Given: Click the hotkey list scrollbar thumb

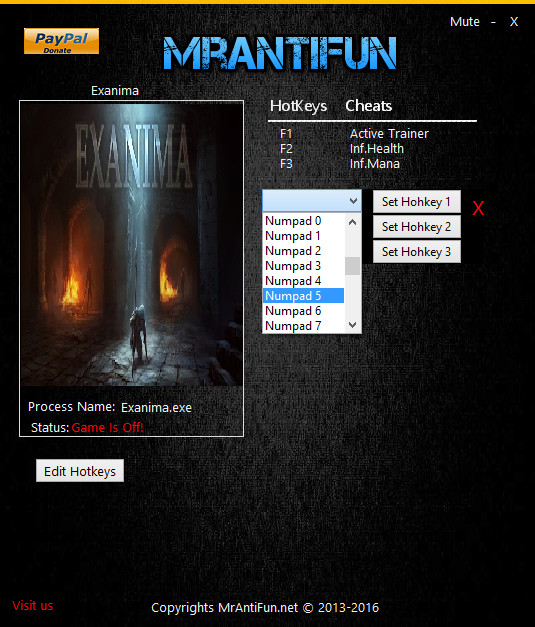Looking at the screenshot, I should point(352,266).
